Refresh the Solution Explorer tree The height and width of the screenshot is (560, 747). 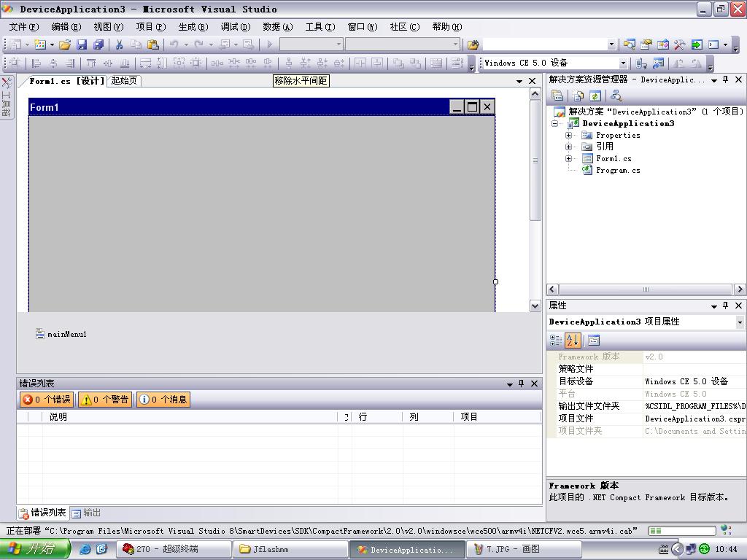coord(595,96)
